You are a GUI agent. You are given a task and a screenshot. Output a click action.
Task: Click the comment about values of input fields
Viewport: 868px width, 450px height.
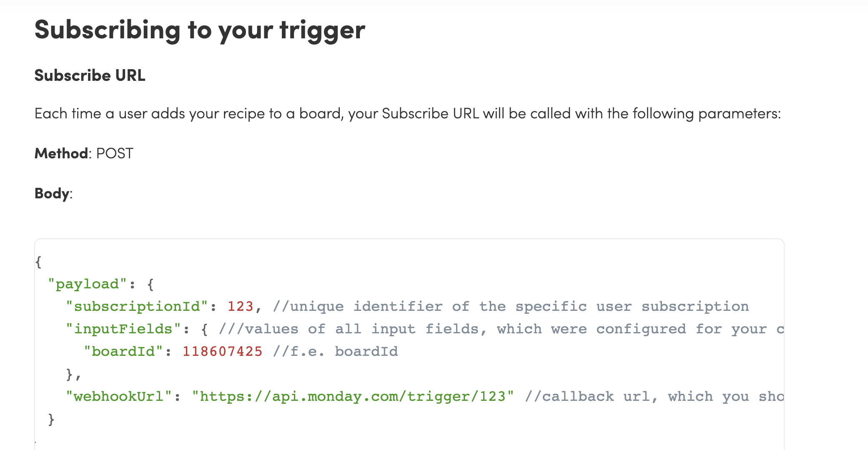pyautogui.click(x=501, y=329)
